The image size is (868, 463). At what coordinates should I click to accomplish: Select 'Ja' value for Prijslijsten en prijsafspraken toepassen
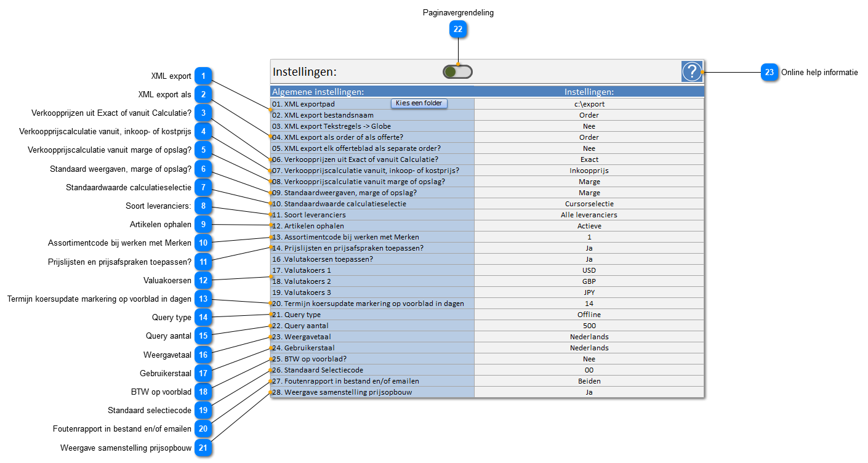click(589, 248)
